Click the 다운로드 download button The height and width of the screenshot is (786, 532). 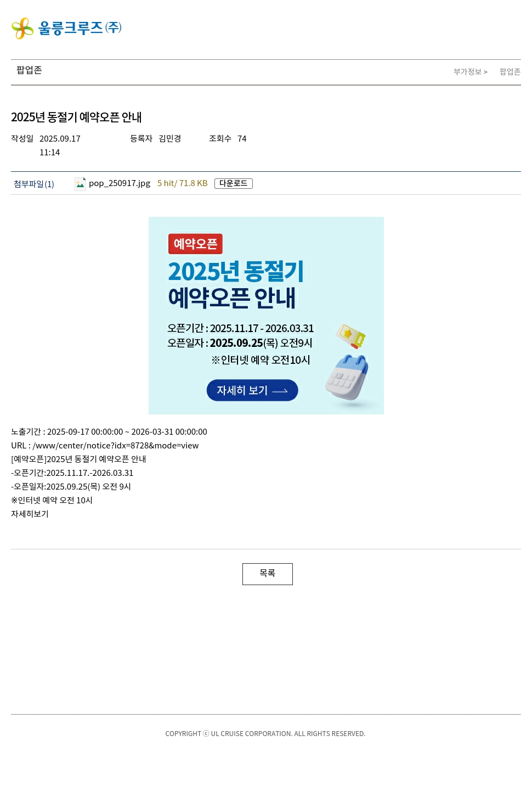pyautogui.click(x=234, y=183)
